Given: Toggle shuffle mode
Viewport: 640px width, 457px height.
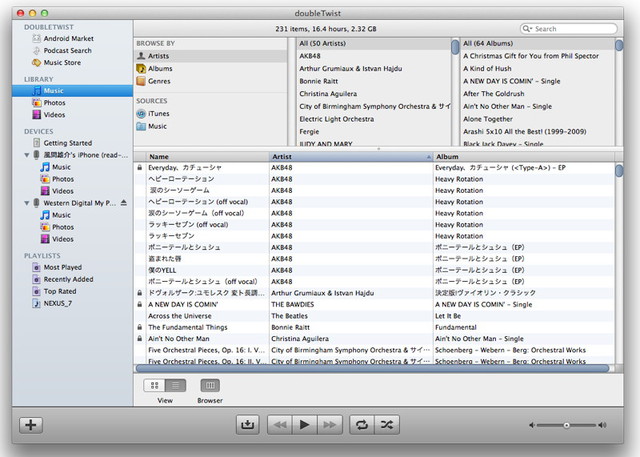Looking at the screenshot, I should [386, 424].
